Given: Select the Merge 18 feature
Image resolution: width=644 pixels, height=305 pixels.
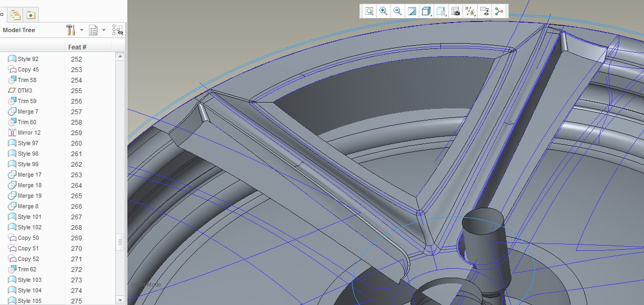Looking at the screenshot, I should (x=25, y=185).
